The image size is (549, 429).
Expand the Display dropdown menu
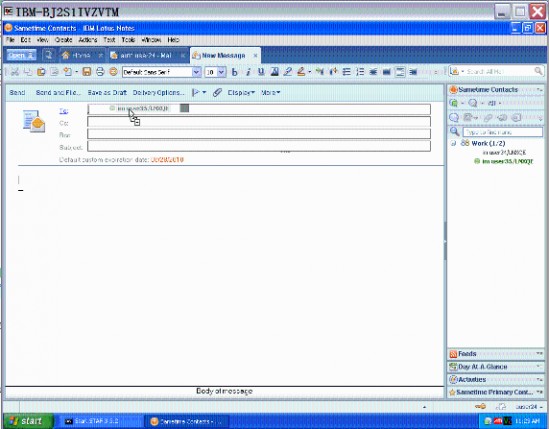coord(241,92)
